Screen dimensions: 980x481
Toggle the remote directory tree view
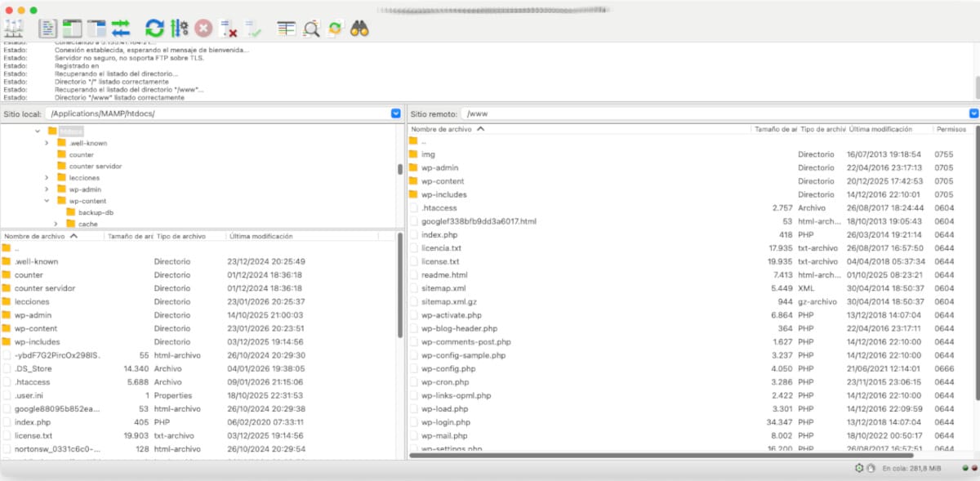[x=97, y=29]
